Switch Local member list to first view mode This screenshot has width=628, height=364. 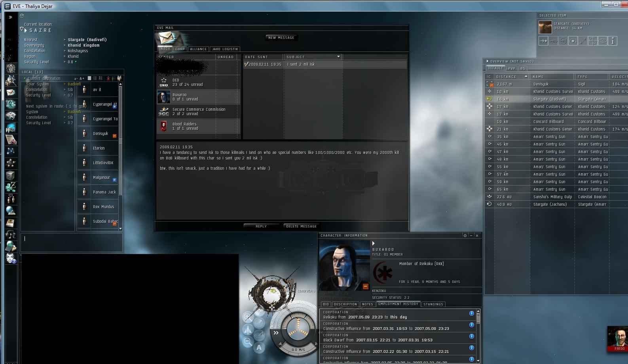point(89,78)
